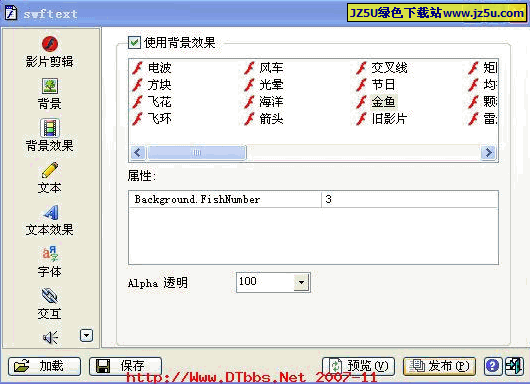Screen dimensions: 530x384
Task: Select the 金鱼 background effect
Action: point(383,102)
